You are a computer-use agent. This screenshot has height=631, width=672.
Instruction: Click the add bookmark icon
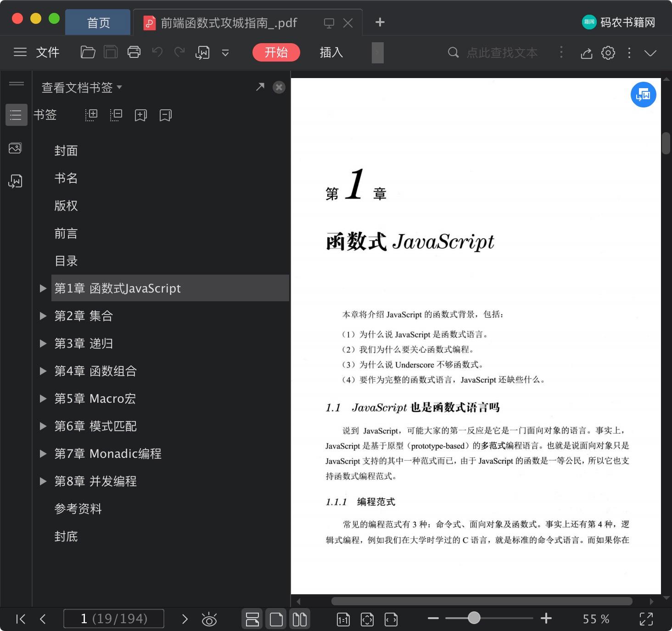[141, 115]
